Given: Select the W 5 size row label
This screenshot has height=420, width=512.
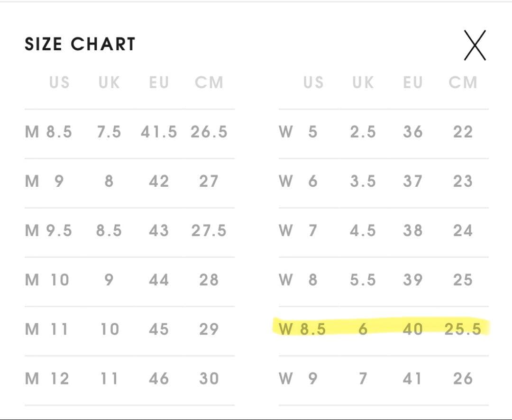Looking at the screenshot, I should 298,131.
